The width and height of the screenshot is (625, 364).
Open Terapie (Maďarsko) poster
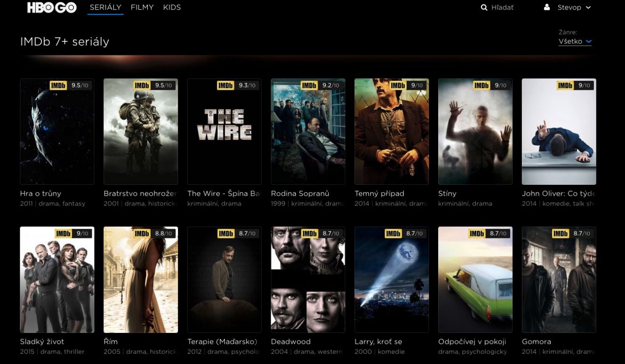point(224,280)
